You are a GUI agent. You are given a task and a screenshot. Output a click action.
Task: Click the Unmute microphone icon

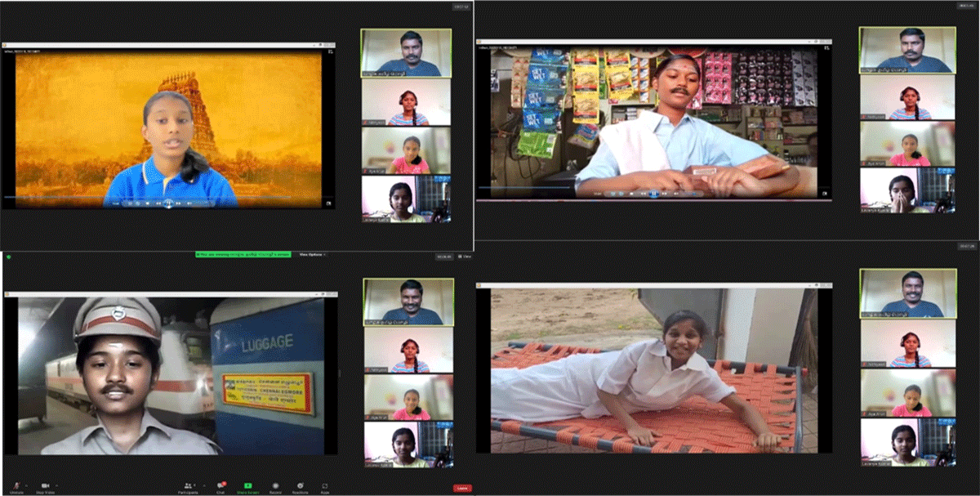pyautogui.click(x=15, y=485)
